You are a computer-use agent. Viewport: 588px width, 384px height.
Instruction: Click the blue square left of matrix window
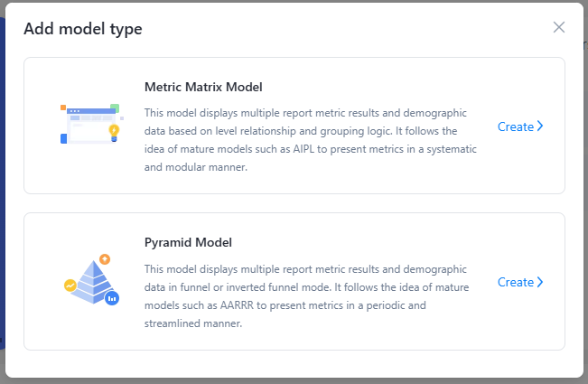coord(64,138)
